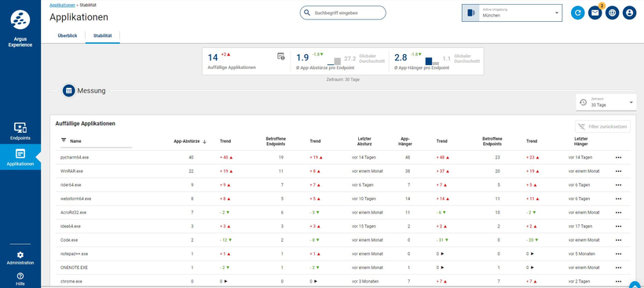Select ONENOTE.EXE application name

pyautogui.click(x=74, y=268)
